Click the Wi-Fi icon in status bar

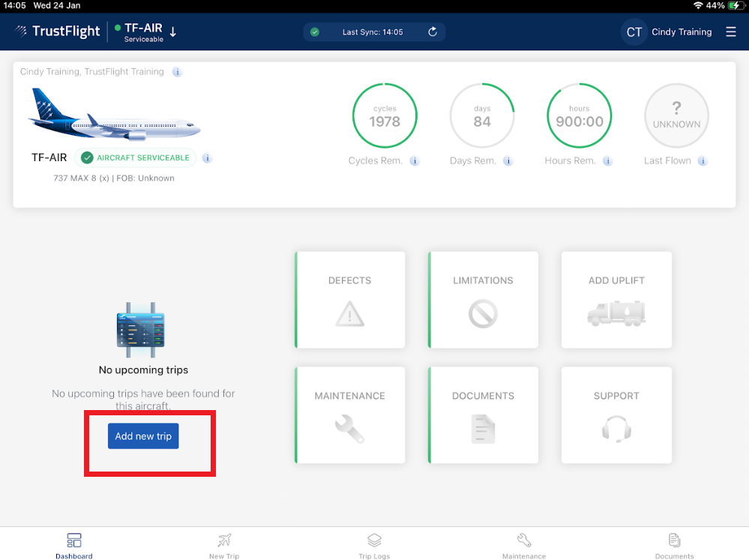[x=698, y=6]
